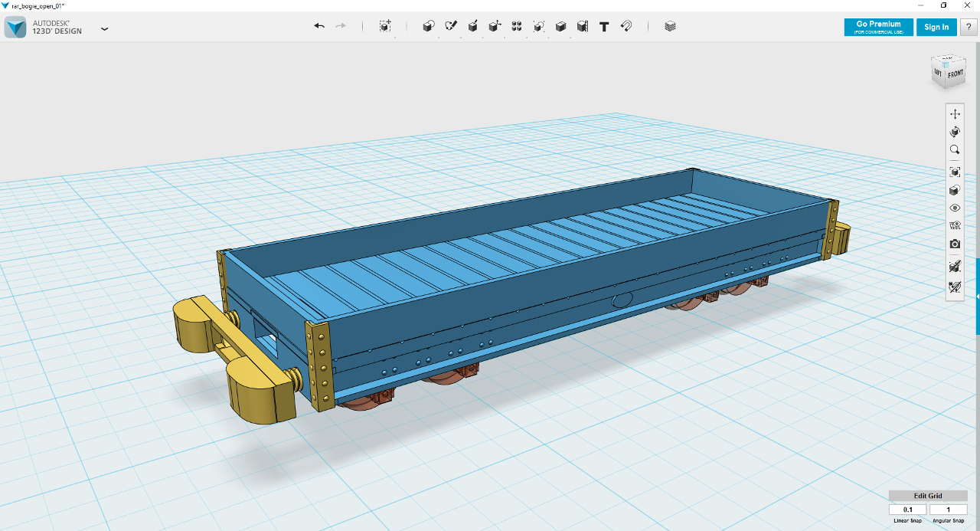The height and width of the screenshot is (531, 980).
Task: Click the Angular Snap value field
Action: tap(949, 510)
